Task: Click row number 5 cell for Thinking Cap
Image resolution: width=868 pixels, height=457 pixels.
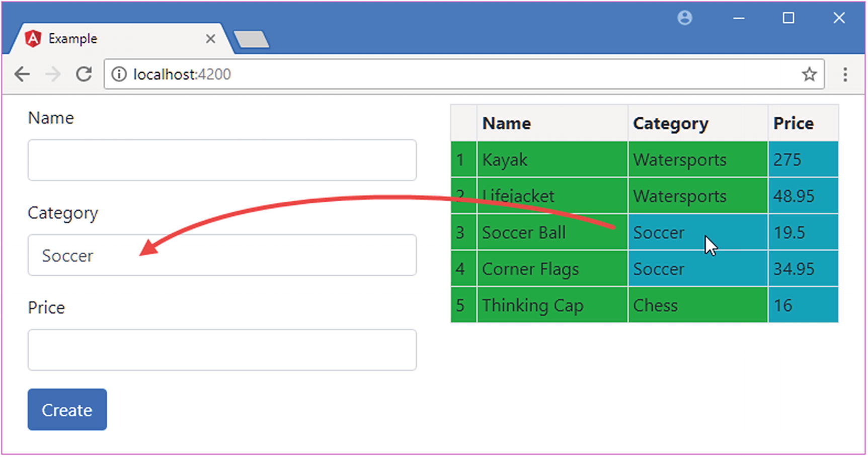Action: [463, 305]
